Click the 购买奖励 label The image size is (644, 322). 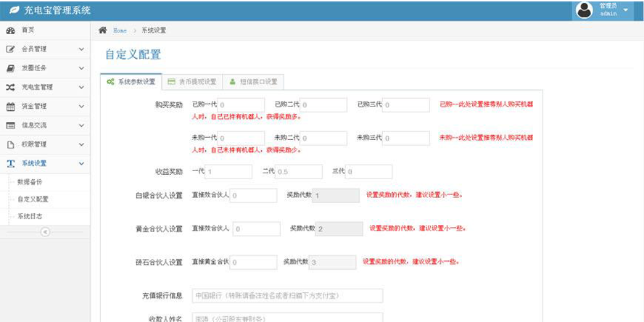(x=168, y=105)
